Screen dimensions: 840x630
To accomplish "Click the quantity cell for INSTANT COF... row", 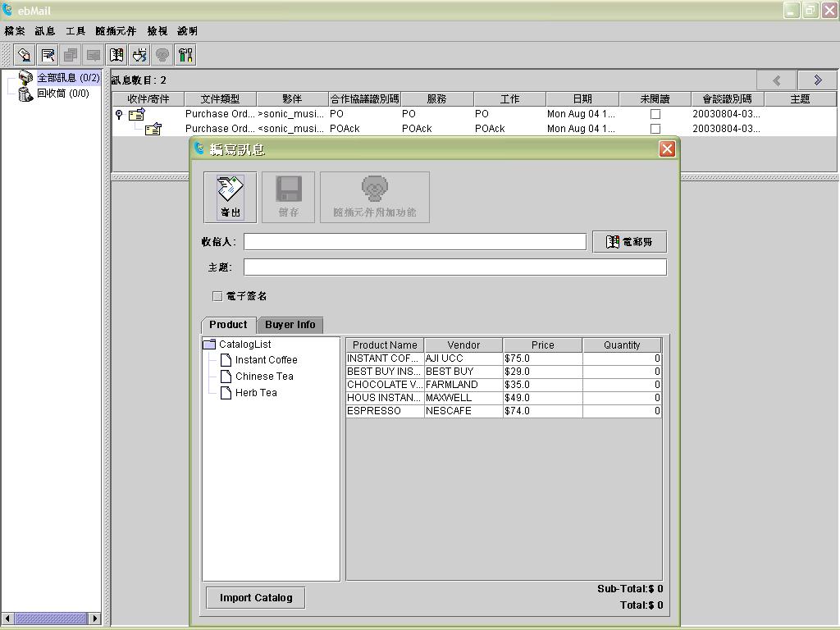I will (x=622, y=358).
